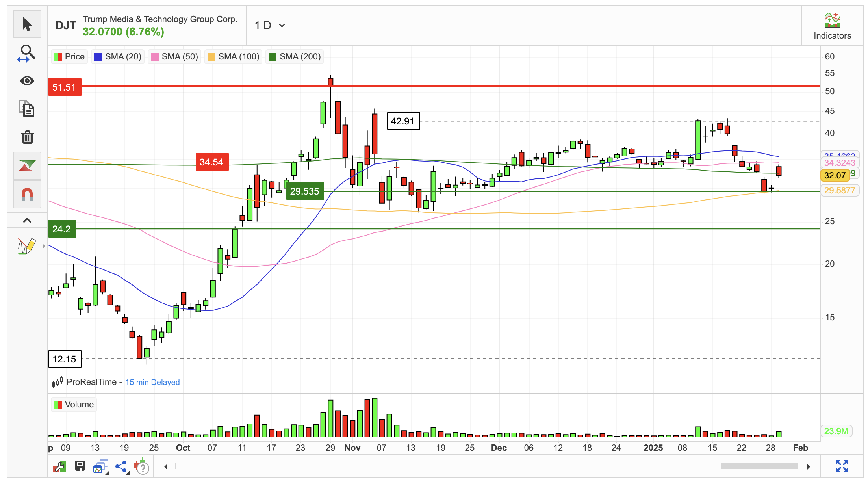Expand the drawing tools side arrow
The width and height of the screenshot is (868, 483).
pyautogui.click(x=44, y=246)
